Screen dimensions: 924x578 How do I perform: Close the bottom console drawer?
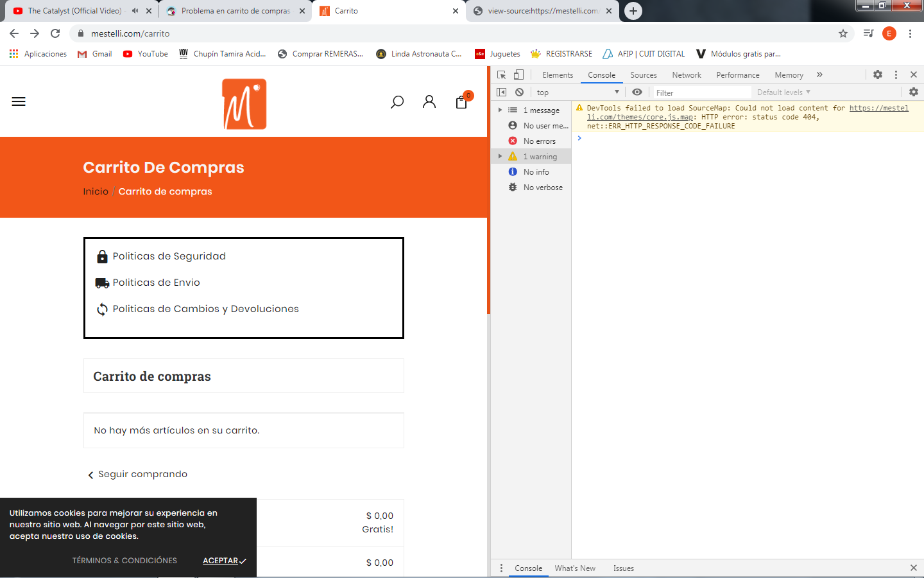pyautogui.click(x=914, y=568)
